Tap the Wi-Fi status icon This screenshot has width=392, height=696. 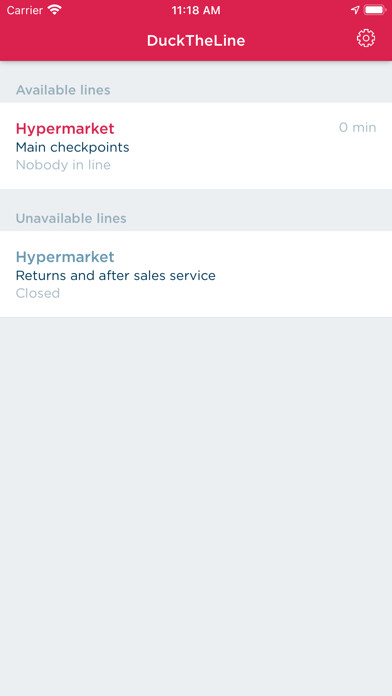click(x=55, y=10)
